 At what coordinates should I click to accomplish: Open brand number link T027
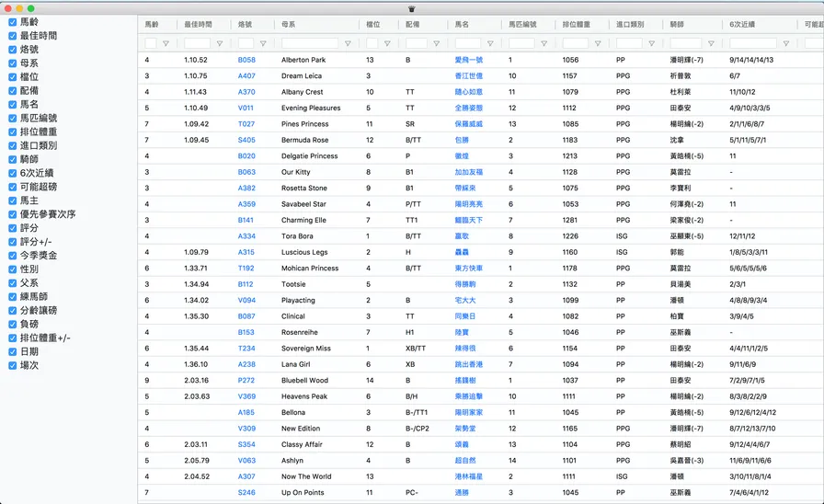click(246, 124)
